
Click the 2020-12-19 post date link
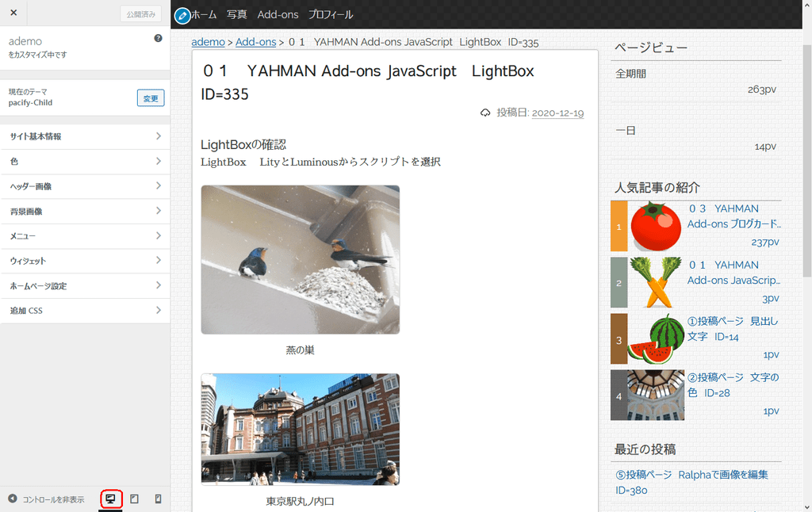[x=557, y=113]
